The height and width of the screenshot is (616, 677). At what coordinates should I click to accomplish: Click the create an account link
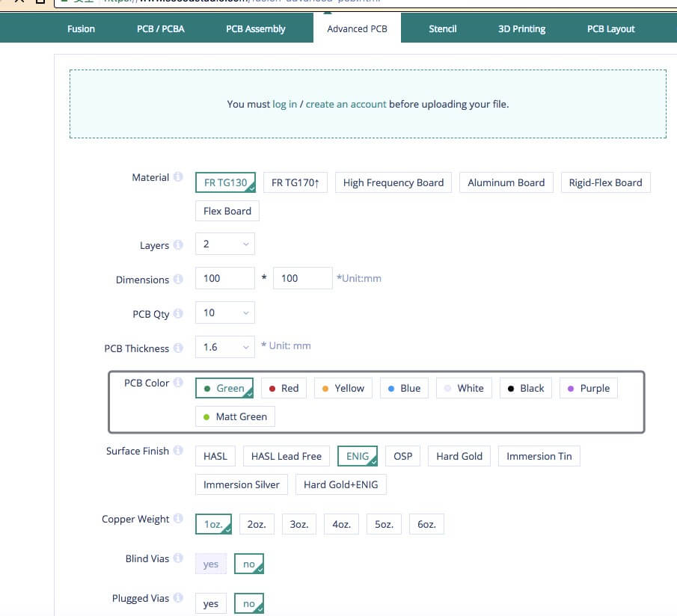click(346, 104)
